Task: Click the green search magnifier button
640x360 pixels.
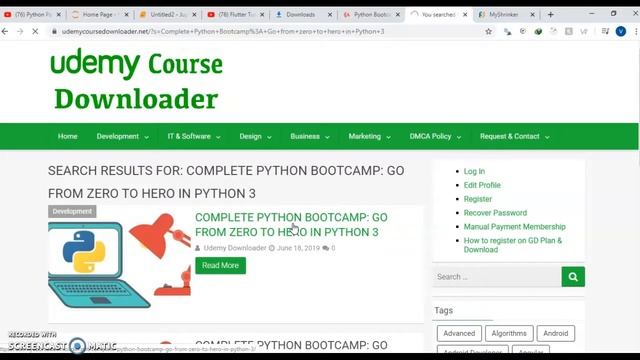Action: 573,277
